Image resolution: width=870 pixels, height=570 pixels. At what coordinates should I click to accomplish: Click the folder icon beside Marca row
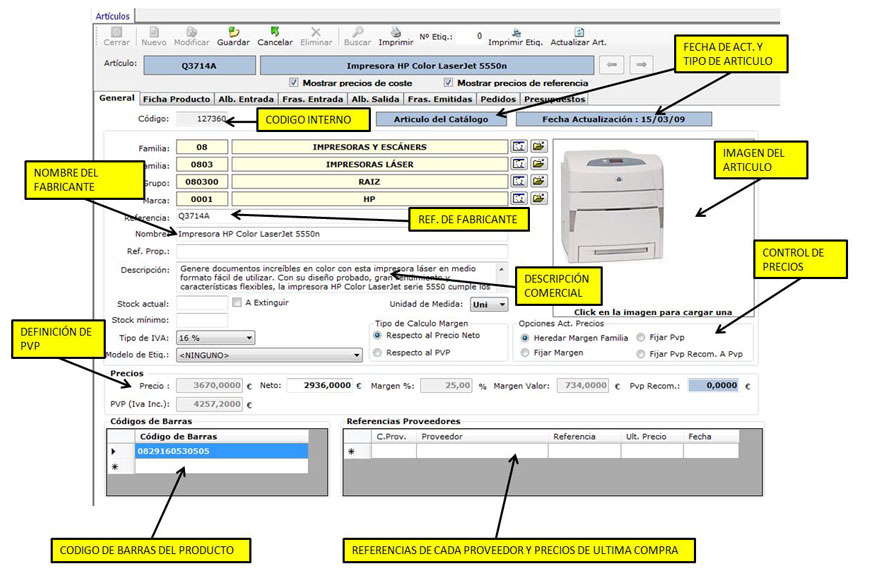pyautogui.click(x=538, y=199)
